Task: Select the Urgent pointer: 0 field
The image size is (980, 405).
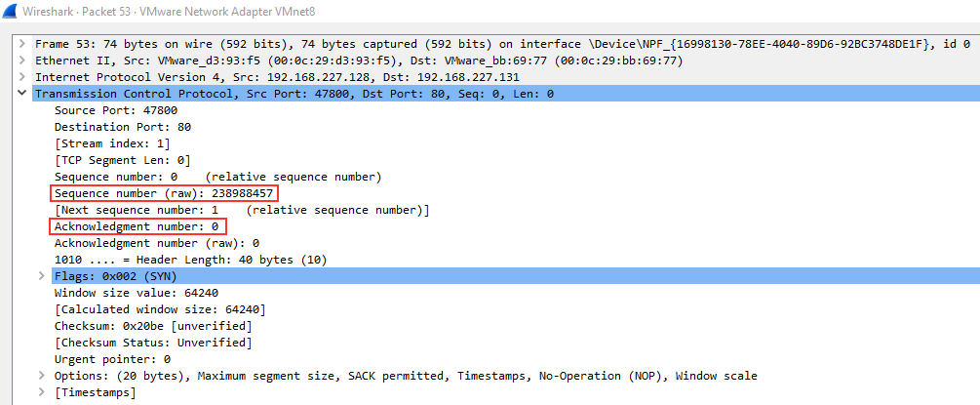Action: [x=112, y=359]
